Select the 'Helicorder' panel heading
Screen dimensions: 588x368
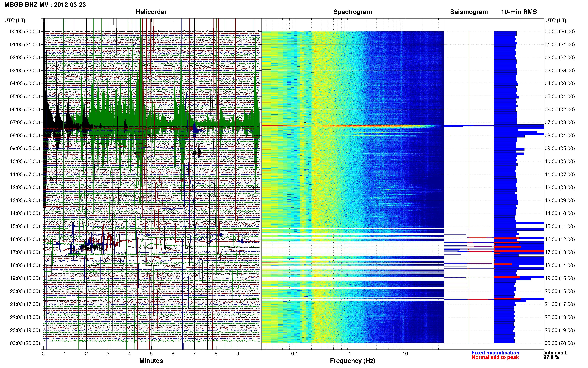click(x=151, y=12)
